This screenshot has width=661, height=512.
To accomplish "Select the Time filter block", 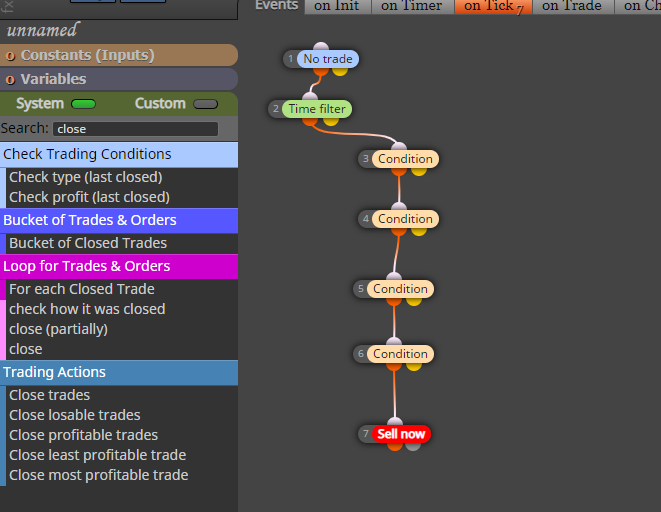I will click(x=317, y=109).
